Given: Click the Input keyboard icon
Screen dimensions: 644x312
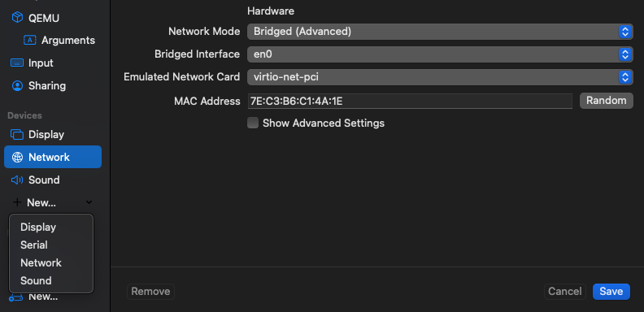Looking at the screenshot, I should pos(17,63).
